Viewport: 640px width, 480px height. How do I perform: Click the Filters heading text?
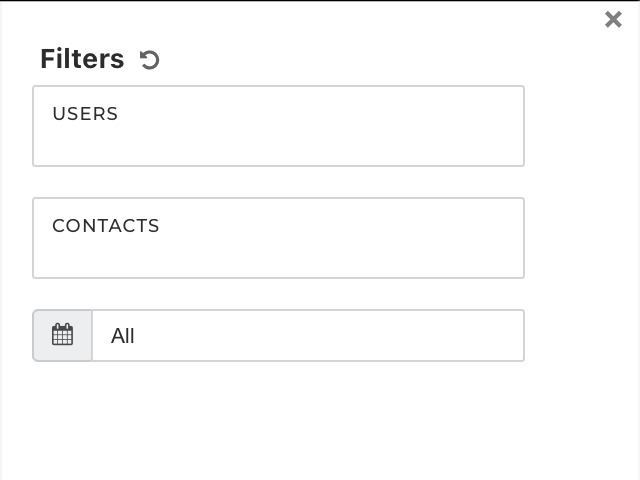coord(82,59)
